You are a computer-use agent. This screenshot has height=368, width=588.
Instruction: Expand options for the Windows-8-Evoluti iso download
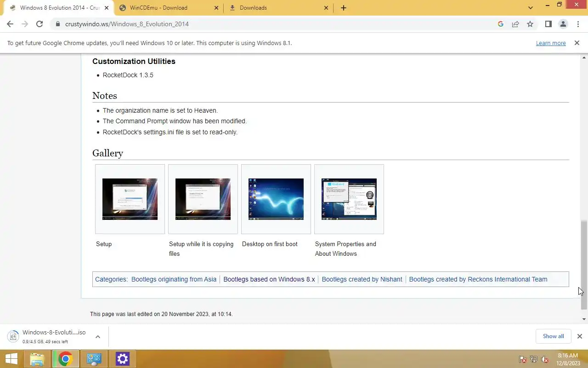[x=98, y=337]
